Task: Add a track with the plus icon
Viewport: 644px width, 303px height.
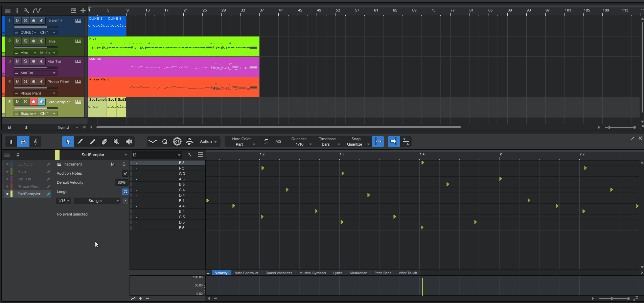Action: [x=83, y=11]
